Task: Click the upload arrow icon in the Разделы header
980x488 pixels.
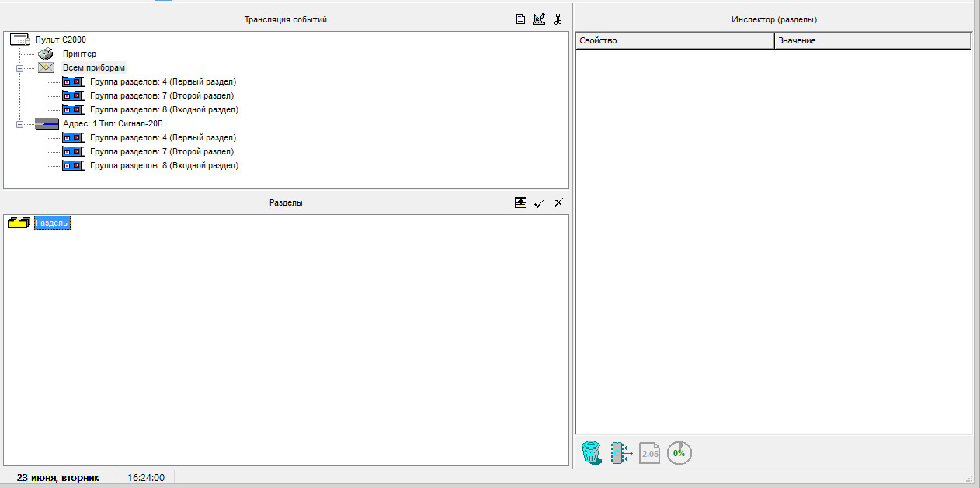Action: [x=520, y=202]
